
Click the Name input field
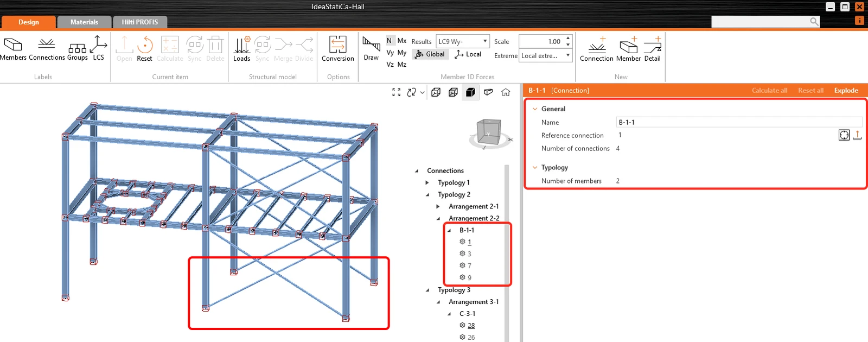point(739,122)
